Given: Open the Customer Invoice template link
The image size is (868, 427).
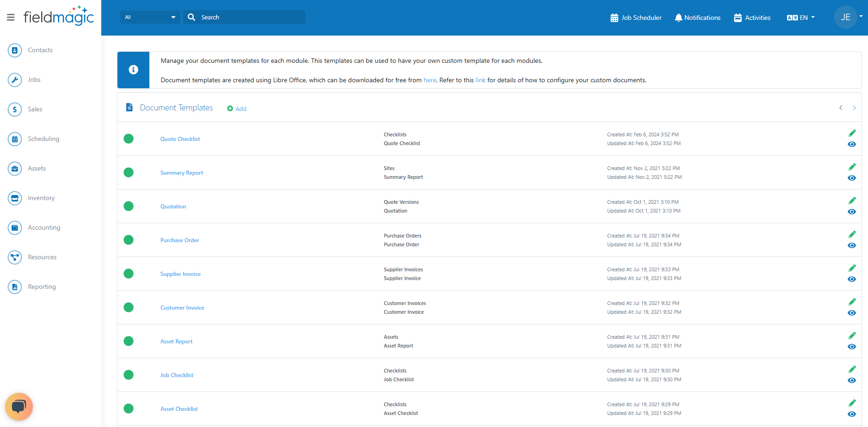Looking at the screenshot, I should click(182, 308).
